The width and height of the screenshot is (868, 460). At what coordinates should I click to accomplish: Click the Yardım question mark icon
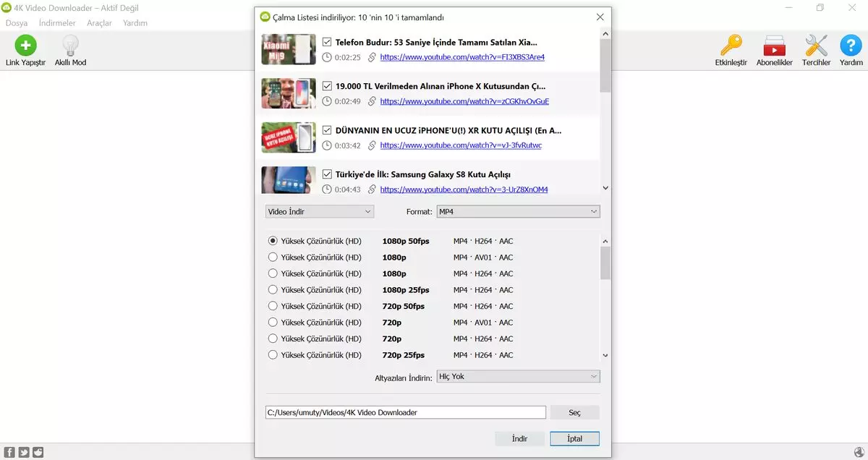(851, 46)
